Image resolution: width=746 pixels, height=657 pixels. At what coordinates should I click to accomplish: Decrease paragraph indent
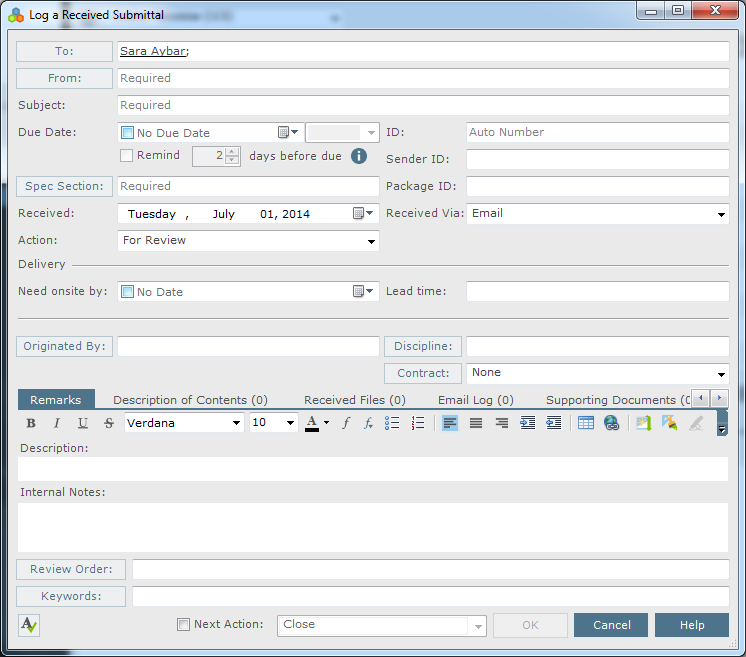tap(553, 423)
